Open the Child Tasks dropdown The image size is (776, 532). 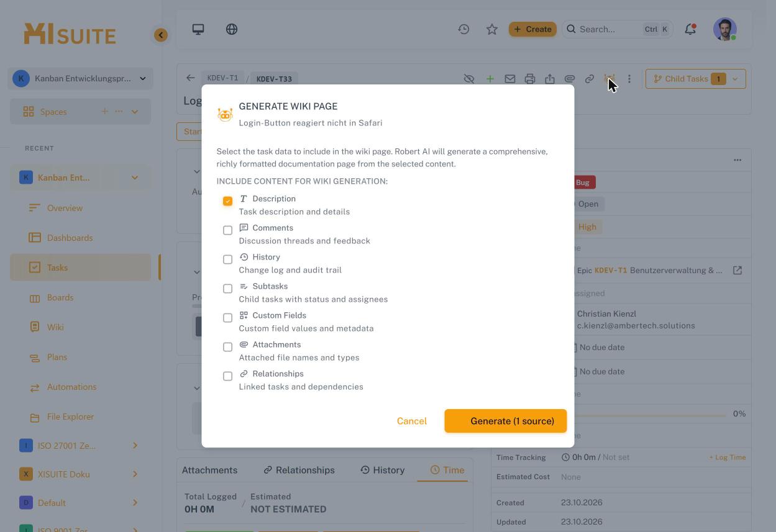[x=696, y=79]
